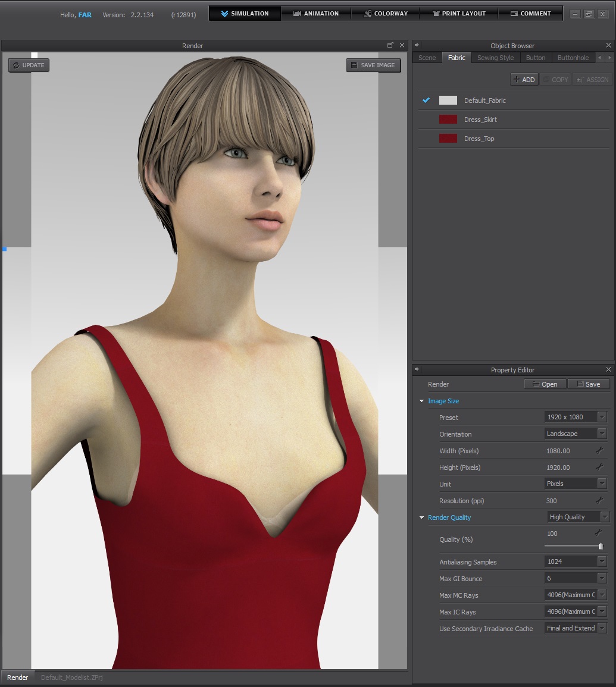Undock the Render panel with the float icon
Screen dimensions: 616x687
[x=390, y=46]
